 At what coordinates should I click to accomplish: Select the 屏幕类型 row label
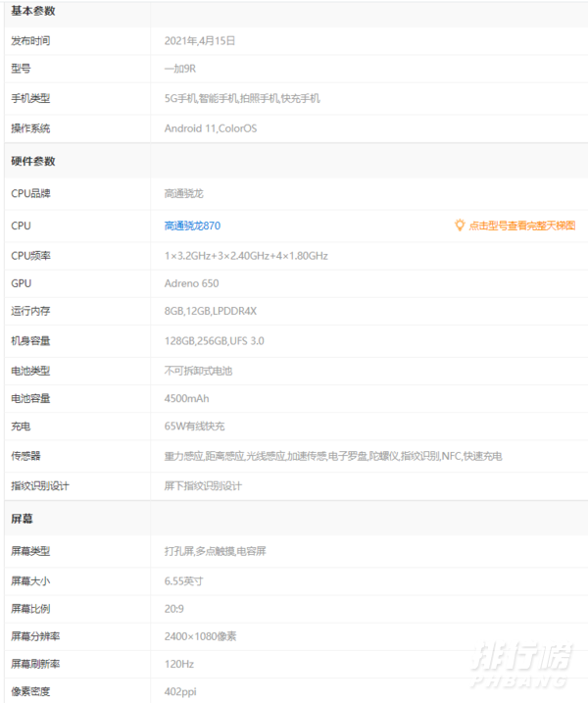tap(30, 551)
